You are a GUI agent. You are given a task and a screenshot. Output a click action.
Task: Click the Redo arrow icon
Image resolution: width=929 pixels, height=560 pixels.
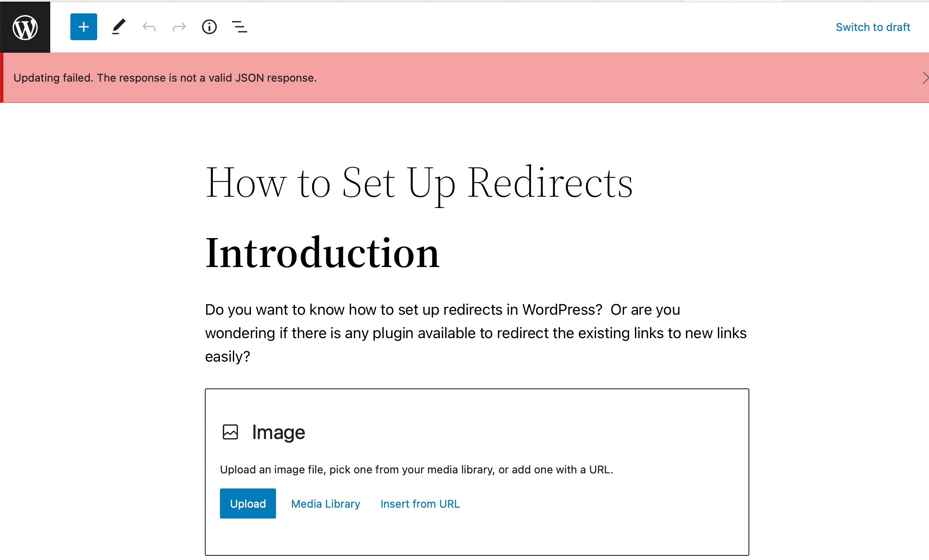click(178, 27)
